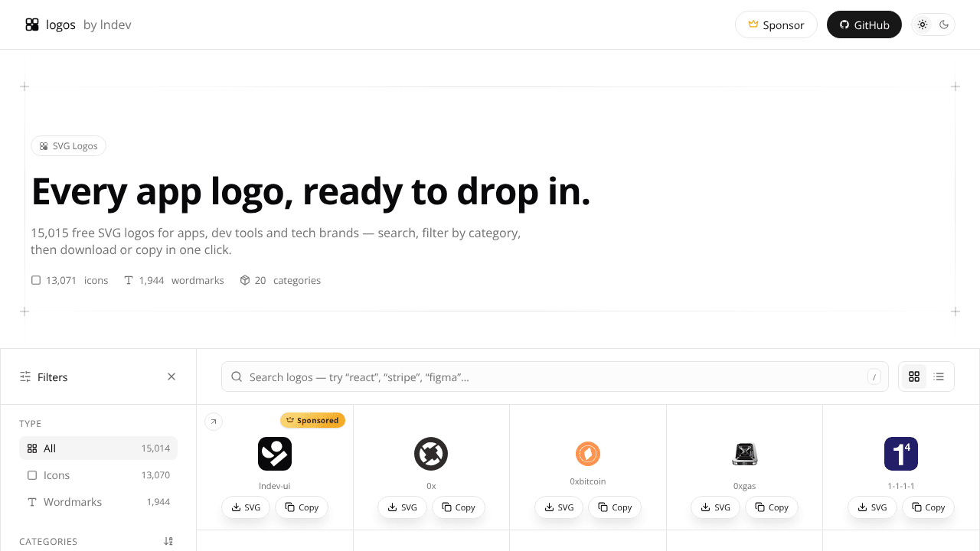This screenshot has height=551, width=980.
Task: Click the Filters sliders icon
Action: pyautogui.click(x=25, y=377)
